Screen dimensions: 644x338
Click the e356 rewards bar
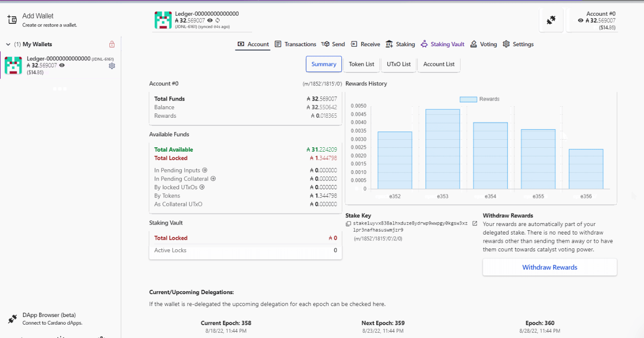click(x=586, y=169)
